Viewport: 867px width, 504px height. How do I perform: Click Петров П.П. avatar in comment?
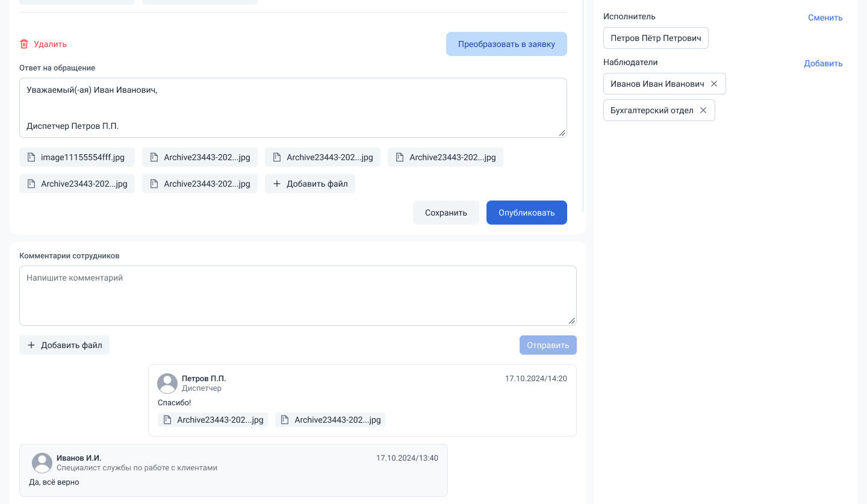pos(167,383)
